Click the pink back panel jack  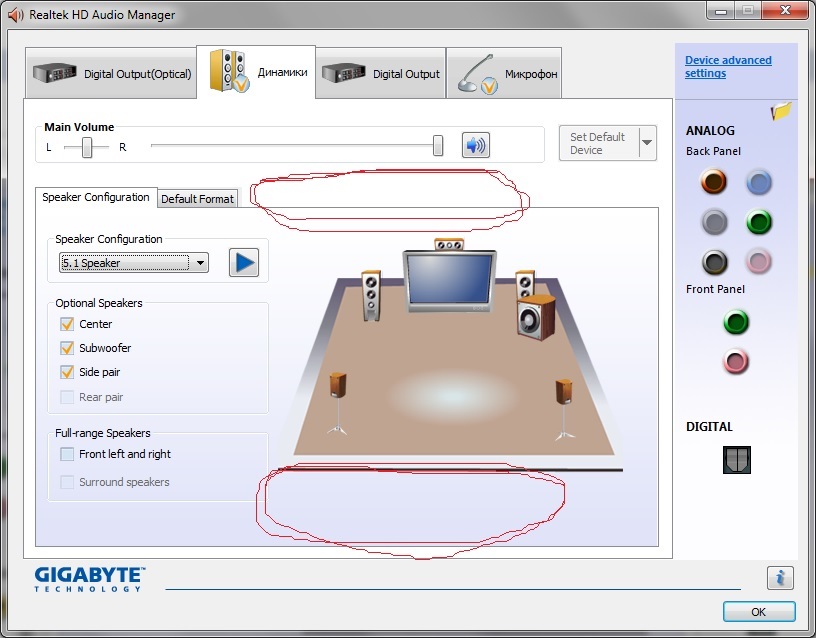coord(758,262)
